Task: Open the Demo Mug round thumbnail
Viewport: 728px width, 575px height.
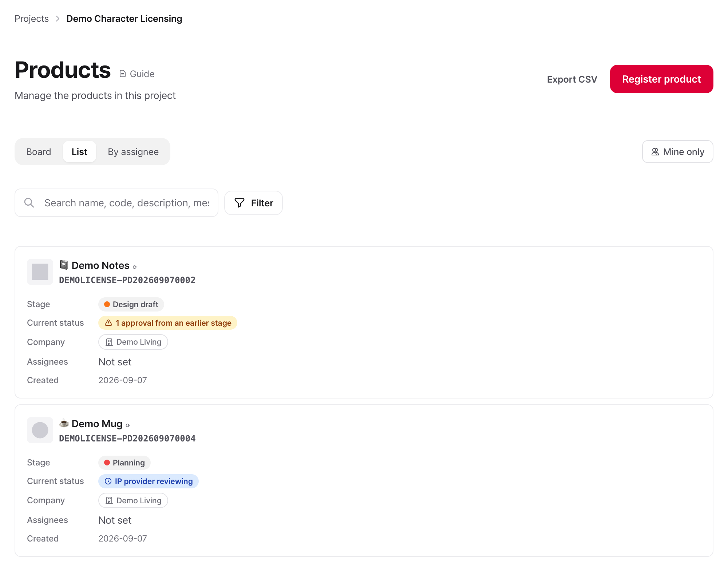Action: pos(40,430)
